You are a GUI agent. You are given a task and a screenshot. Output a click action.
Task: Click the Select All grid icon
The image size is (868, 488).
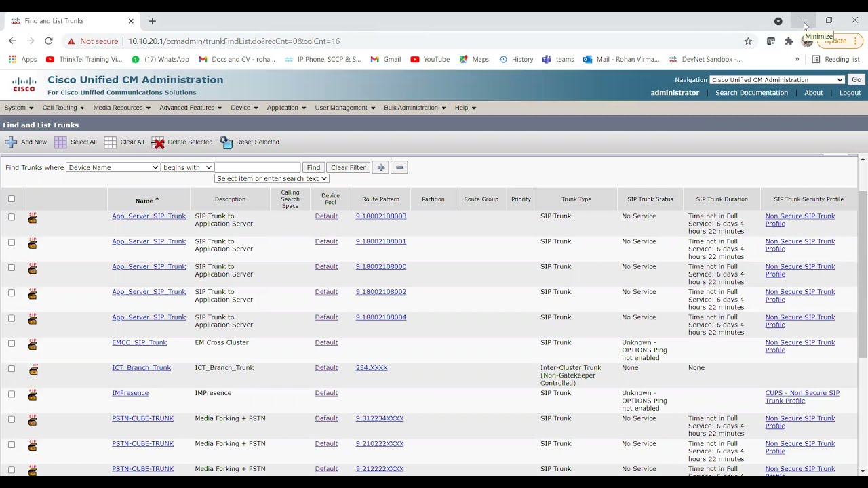point(60,142)
